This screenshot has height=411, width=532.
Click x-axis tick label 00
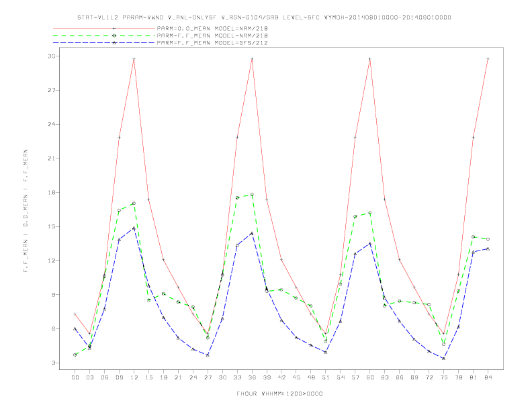click(x=75, y=377)
